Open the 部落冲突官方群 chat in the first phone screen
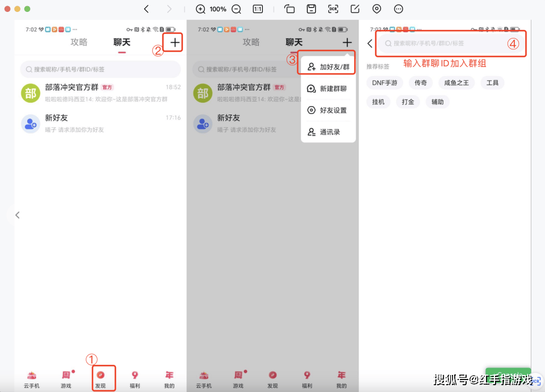The image size is (545, 392). coord(100,92)
